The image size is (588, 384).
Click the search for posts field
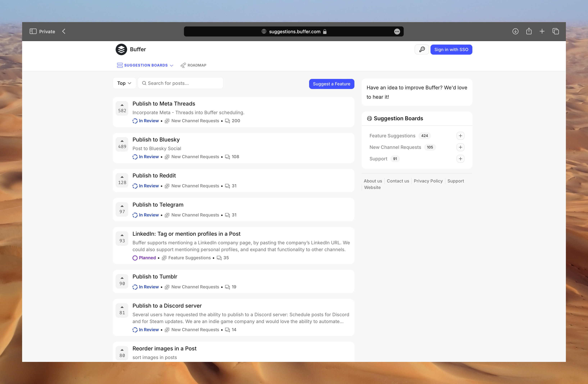(180, 83)
